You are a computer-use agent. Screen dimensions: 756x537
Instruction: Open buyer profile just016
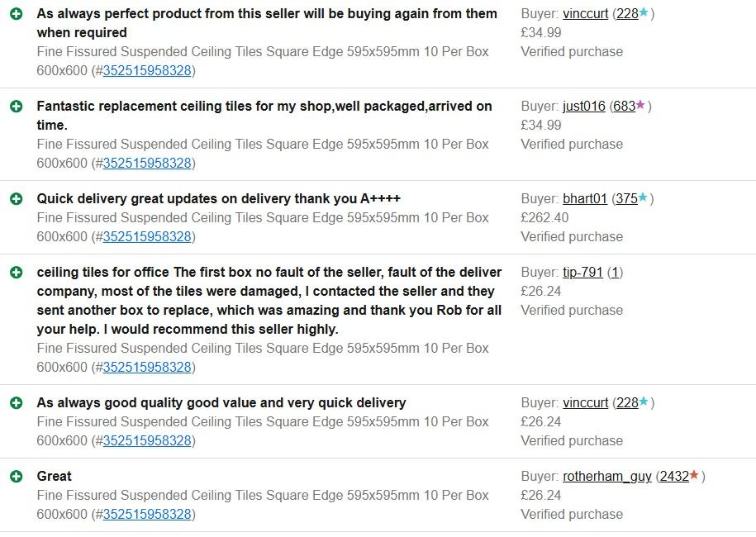pos(583,107)
